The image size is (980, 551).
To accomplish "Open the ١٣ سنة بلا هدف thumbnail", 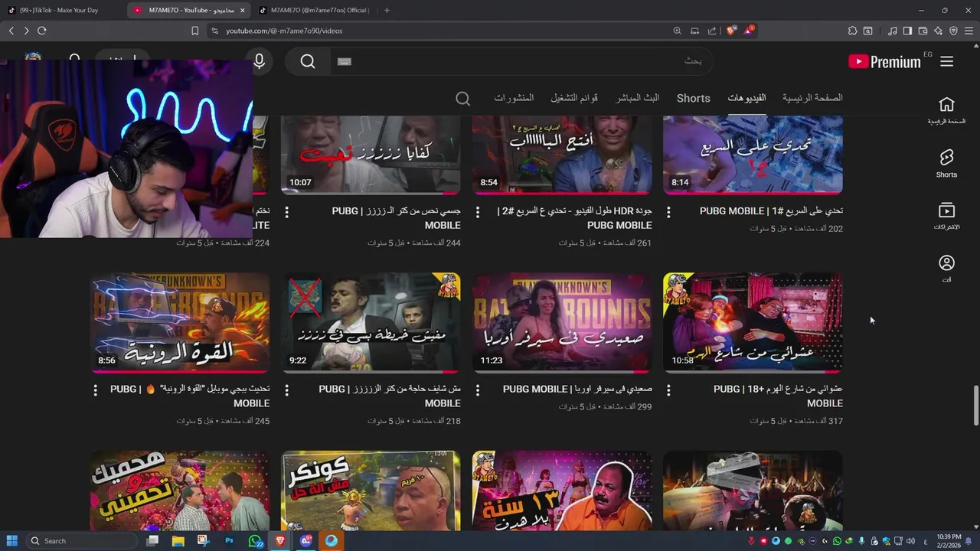I will pyautogui.click(x=562, y=491).
